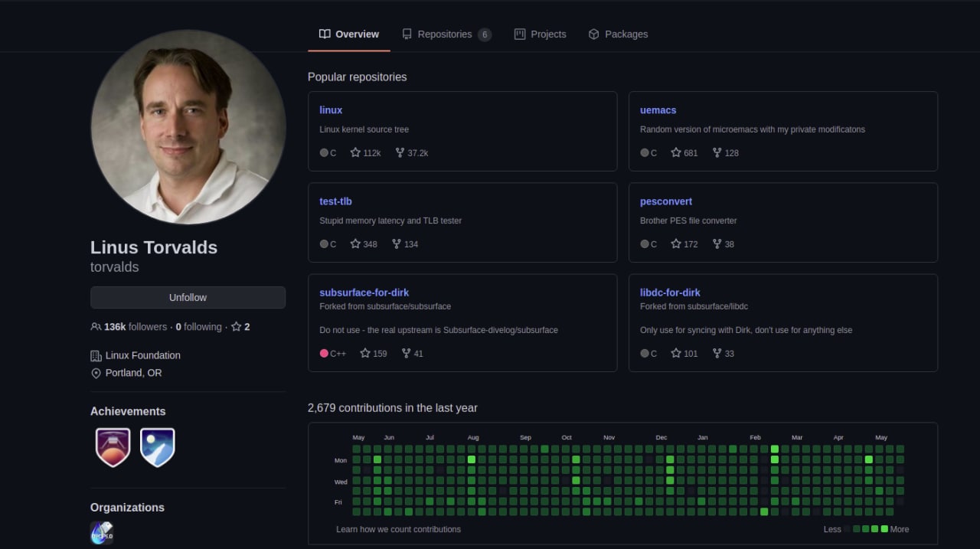Viewport: 980px width, 549px height.
Task: Click the table icon beside Projects
Action: (520, 34)
